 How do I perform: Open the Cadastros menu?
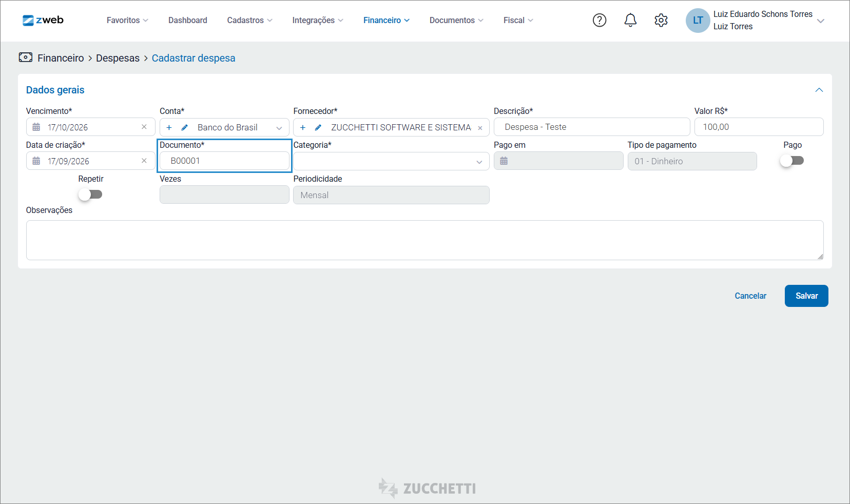pos(250,20)
